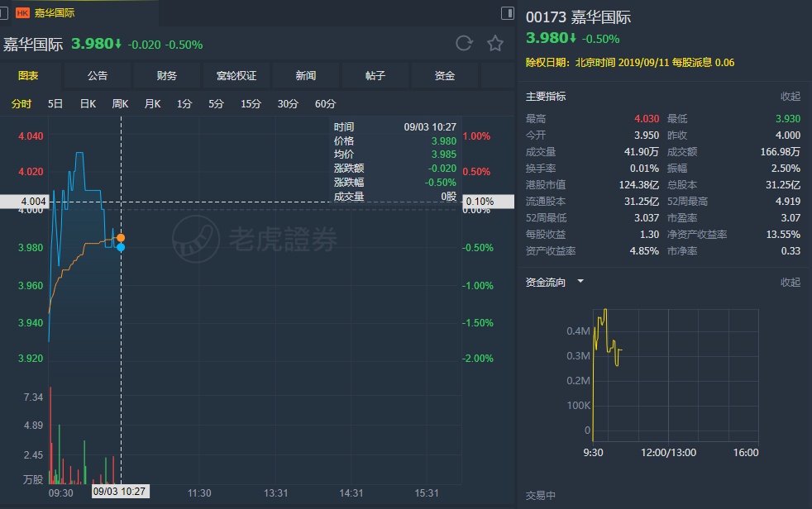Screen dimensions: 812x509
Task: Collapse the 主要指标 section via 收起
Action: point(791,97)
